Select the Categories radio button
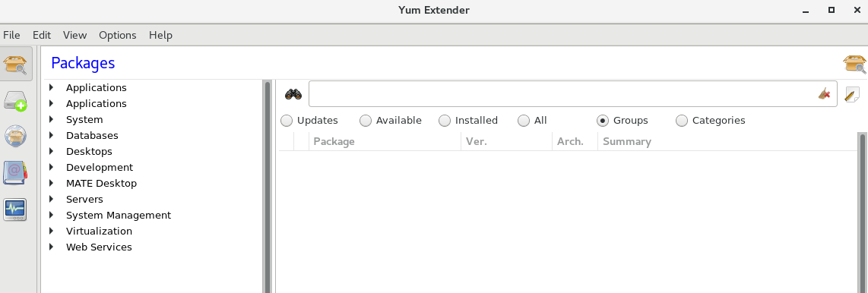Image resolution: width=868 pixels, height=293 pixels. pos(711,121)
